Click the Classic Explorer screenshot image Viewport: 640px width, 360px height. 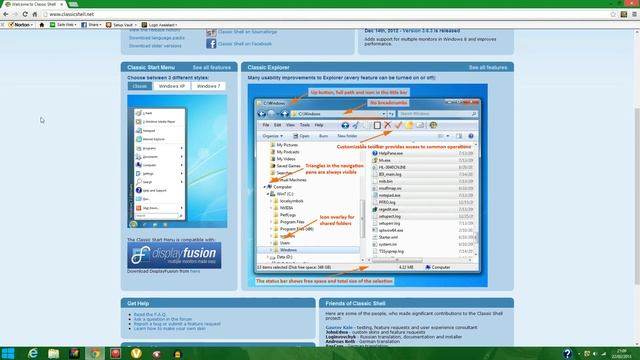[x=367, y=185]
